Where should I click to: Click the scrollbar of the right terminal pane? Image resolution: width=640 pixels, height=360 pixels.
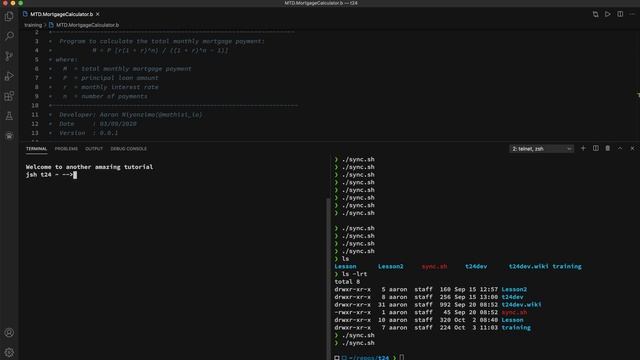(x=328, y=278)
